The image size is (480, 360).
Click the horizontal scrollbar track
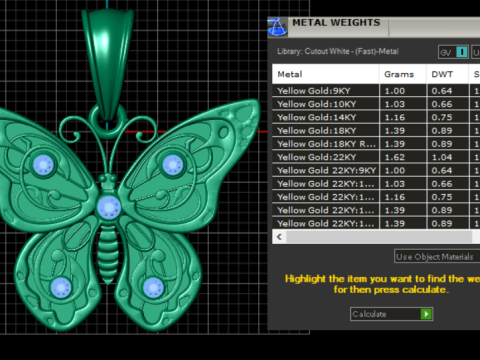pos(379,237)
